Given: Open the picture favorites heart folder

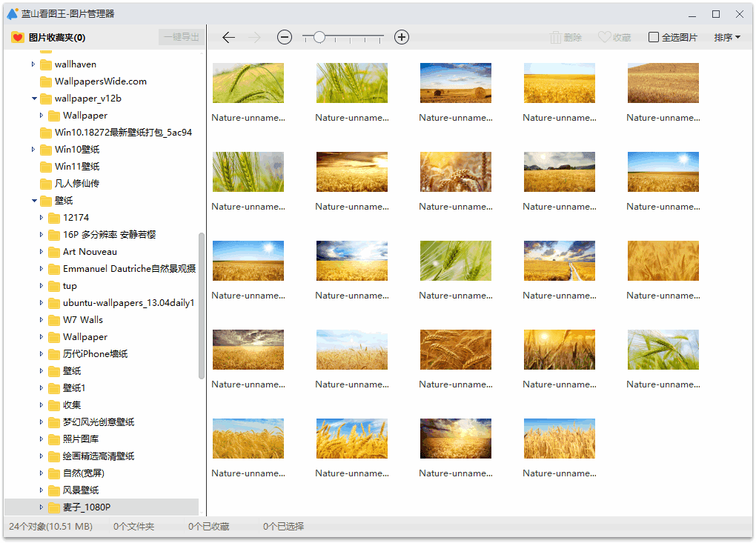Looking at the screenshot, I should pos(19,37).
